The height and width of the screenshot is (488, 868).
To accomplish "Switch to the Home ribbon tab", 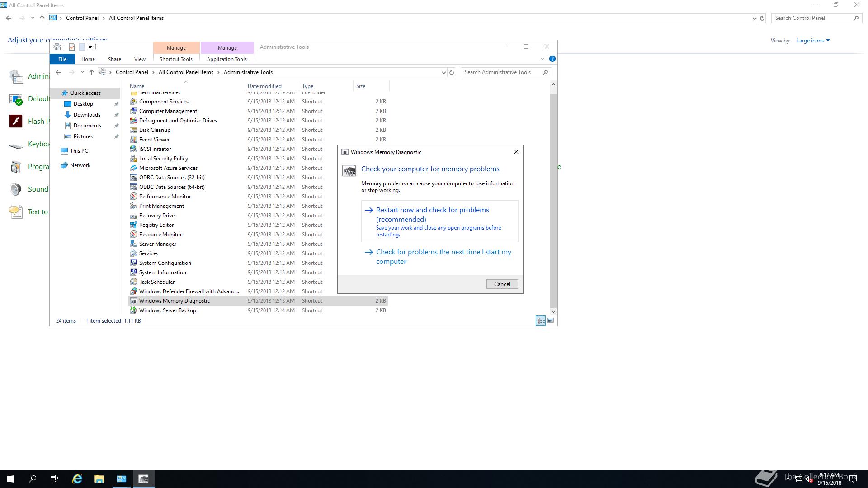I will (88, 59).
